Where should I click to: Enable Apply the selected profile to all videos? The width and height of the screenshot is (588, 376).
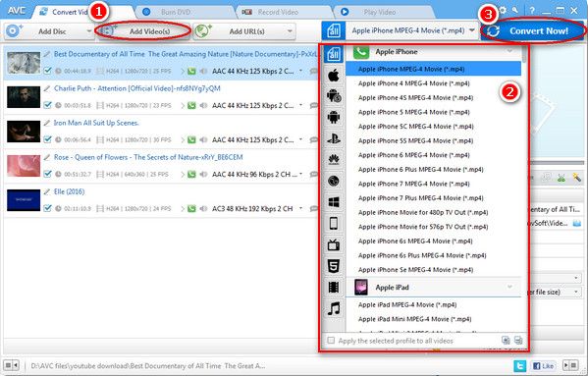(331, 341)
